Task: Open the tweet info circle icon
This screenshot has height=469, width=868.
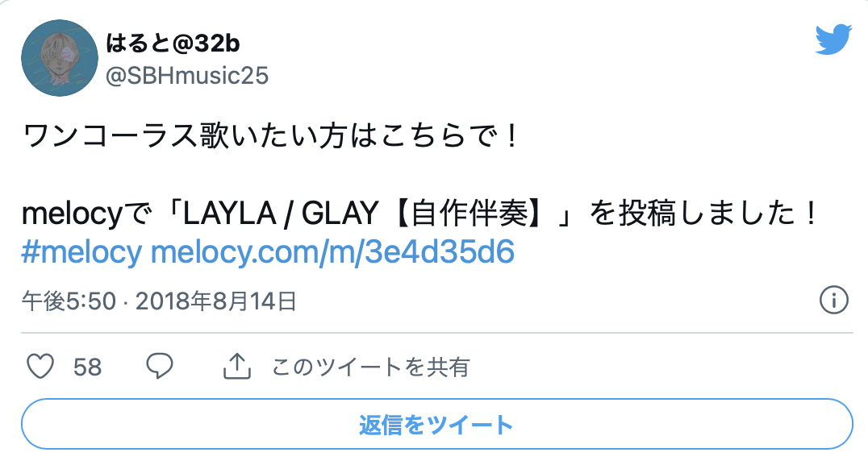Action: pyautogui.click(x=833, y=301)
